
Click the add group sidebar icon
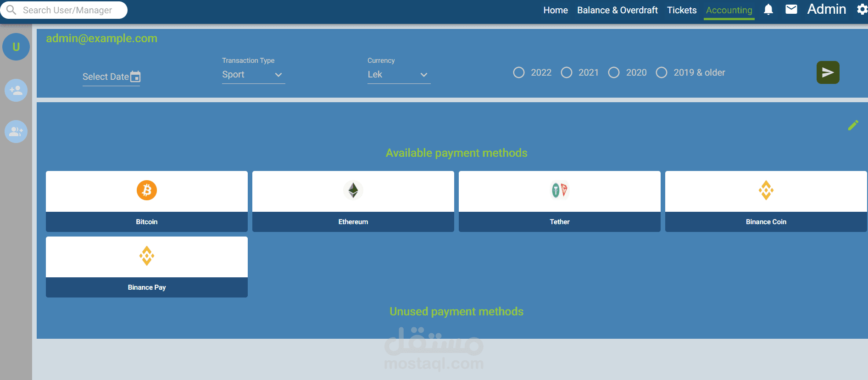pos(16,132)
